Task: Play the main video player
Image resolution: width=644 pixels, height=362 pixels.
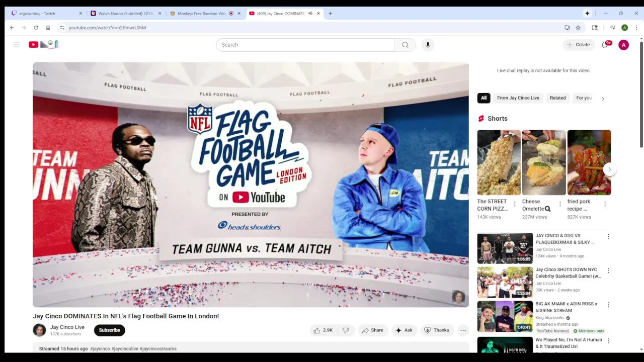Action: click(x=251, y=185)
